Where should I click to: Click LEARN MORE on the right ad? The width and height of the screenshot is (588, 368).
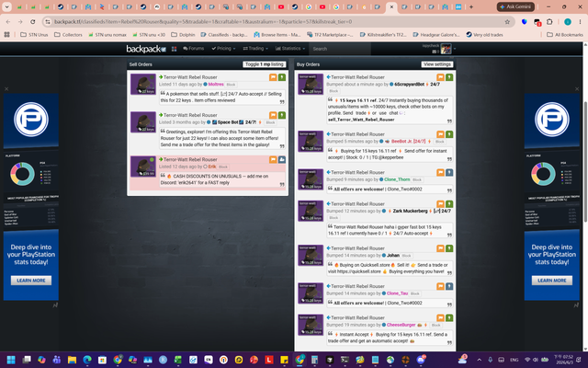[x=552, y=281]
